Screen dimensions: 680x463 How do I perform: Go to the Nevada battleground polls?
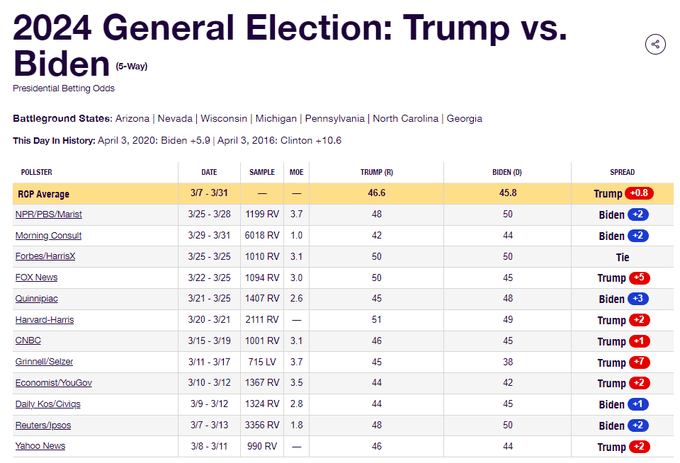click(x=178, y=118)
